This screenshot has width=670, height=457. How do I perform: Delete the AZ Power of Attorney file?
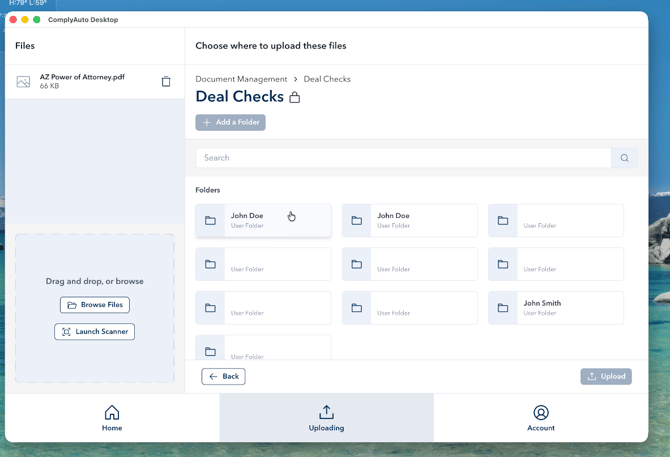(166, 82)
